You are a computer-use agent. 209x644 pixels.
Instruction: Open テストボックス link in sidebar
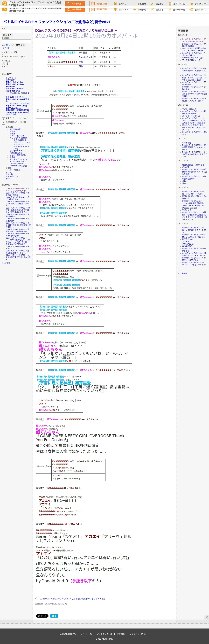(12, 177)
